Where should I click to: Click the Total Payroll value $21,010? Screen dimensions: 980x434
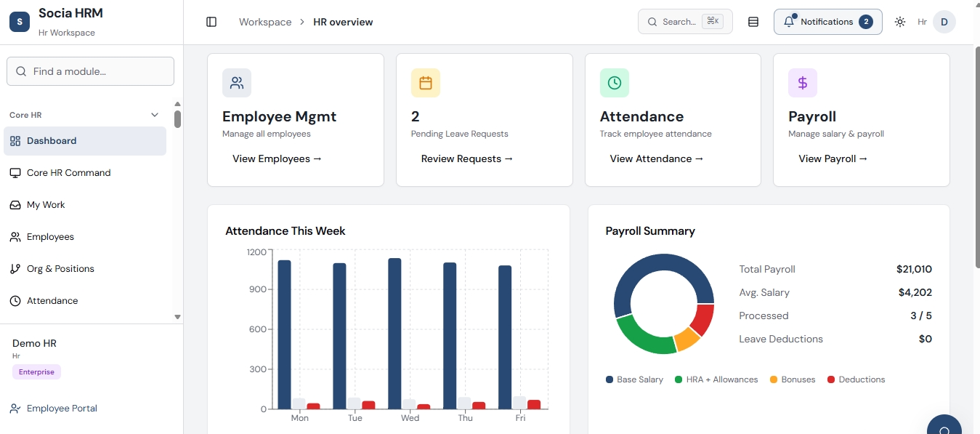pos(914,269)
